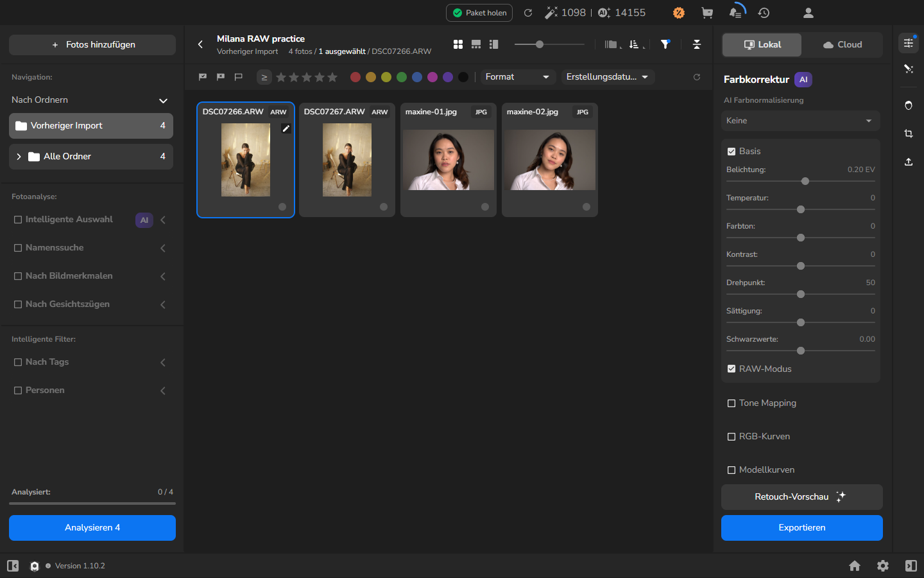Open the user account profile icon
The height and width of the screenshot is (578, 924).
809,13
